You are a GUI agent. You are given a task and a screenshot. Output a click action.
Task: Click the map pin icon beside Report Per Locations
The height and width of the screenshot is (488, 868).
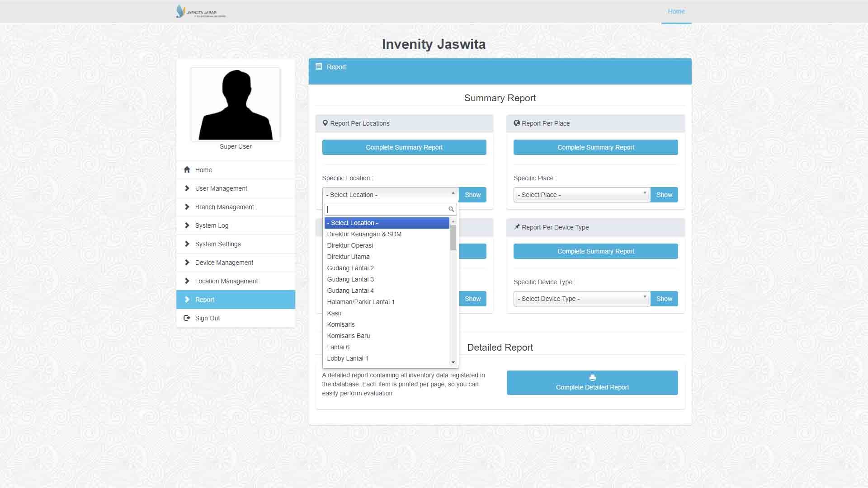pyautogui.click(x=325, y=123)
